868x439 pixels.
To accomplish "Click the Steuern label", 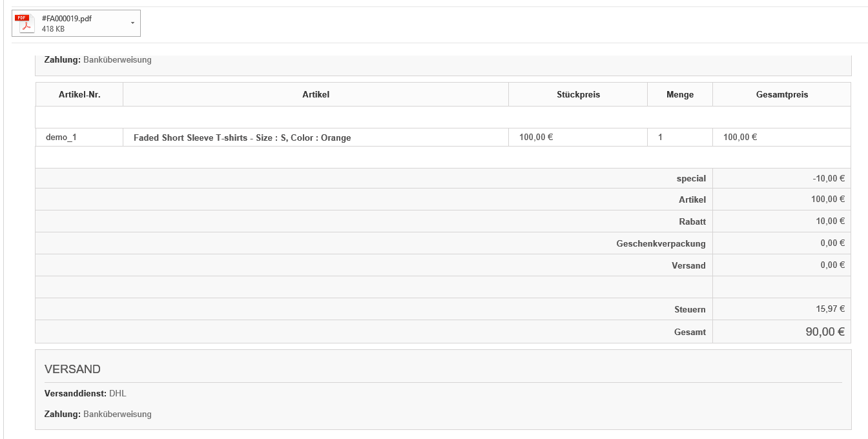I will click(690, 310).
